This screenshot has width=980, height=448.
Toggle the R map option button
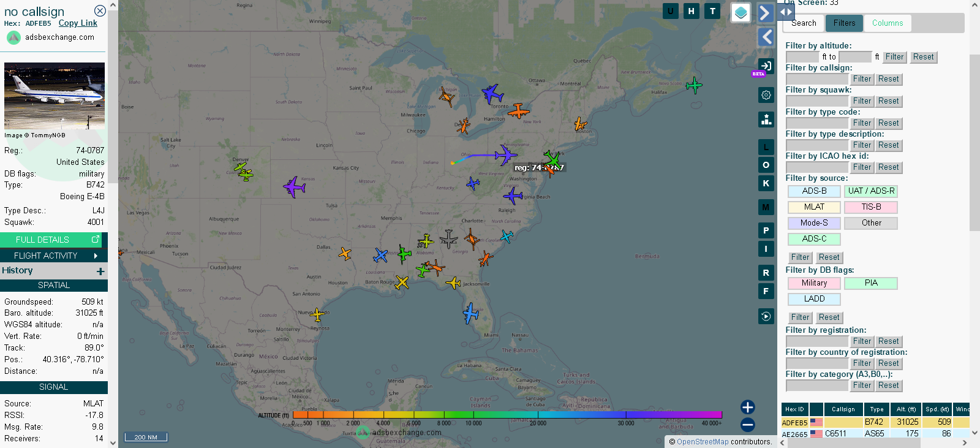(766, 273)
